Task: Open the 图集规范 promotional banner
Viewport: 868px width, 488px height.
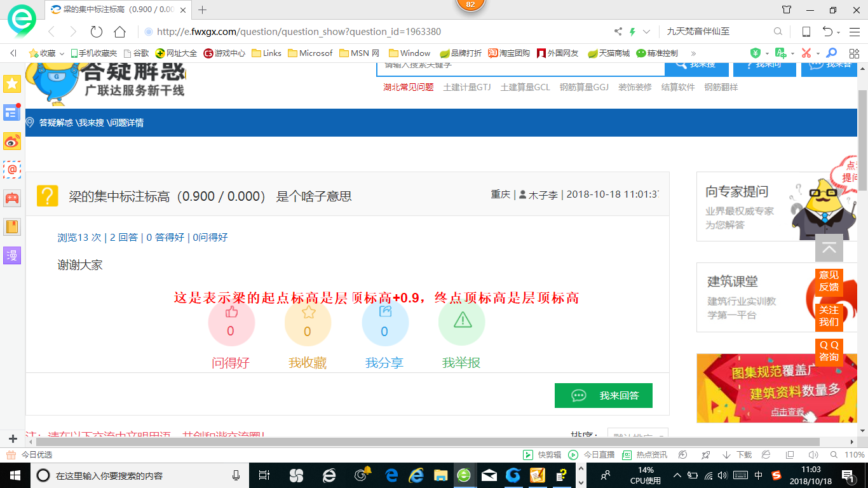Action: [777, 388]
